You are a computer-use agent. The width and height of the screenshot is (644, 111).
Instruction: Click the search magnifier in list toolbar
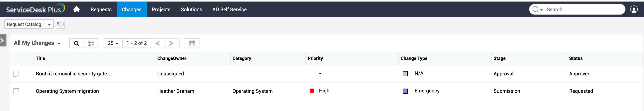[x=77, y=43]
